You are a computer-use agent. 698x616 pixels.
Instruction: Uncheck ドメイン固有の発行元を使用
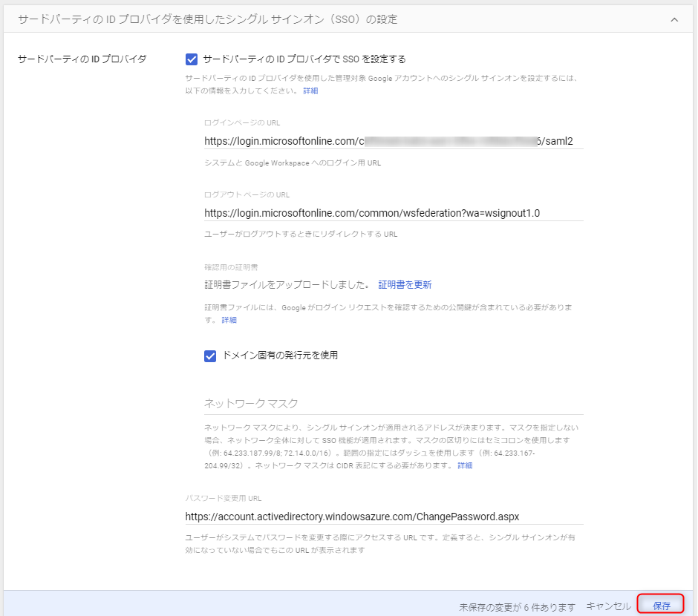[x=210, y=356]
